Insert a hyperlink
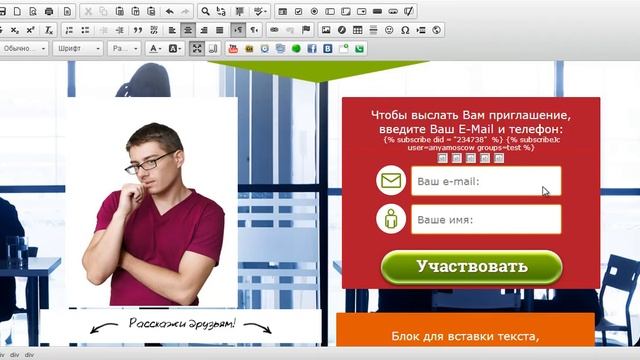Screen dimensions: 640x360 (x=274, y=30)
